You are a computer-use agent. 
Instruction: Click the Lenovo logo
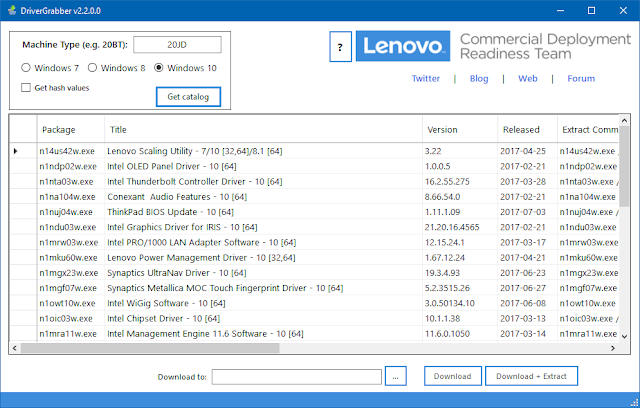(x=403, y=46)
